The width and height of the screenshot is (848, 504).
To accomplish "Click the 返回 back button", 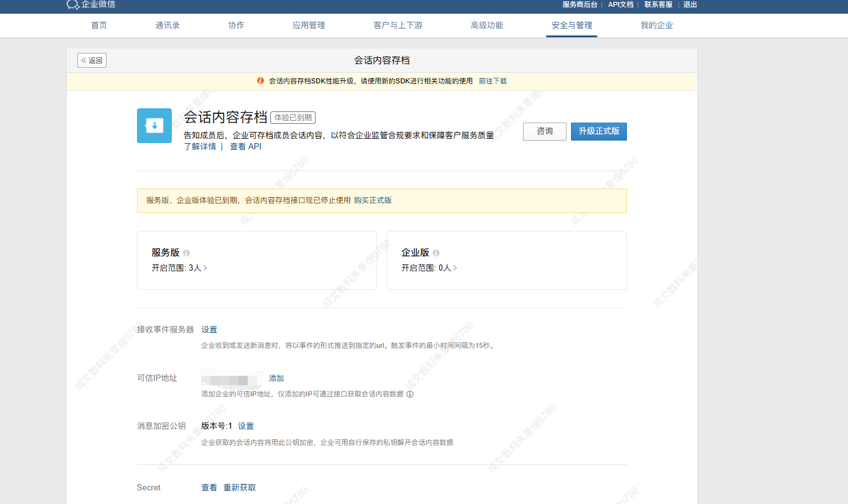I will pyautogui.click(x=92, y=60).
